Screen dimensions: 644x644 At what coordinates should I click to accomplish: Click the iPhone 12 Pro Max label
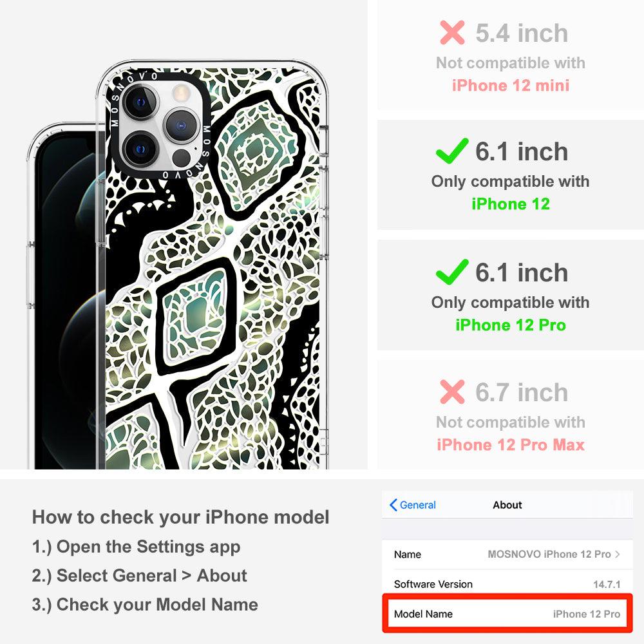tap(511, 444)
